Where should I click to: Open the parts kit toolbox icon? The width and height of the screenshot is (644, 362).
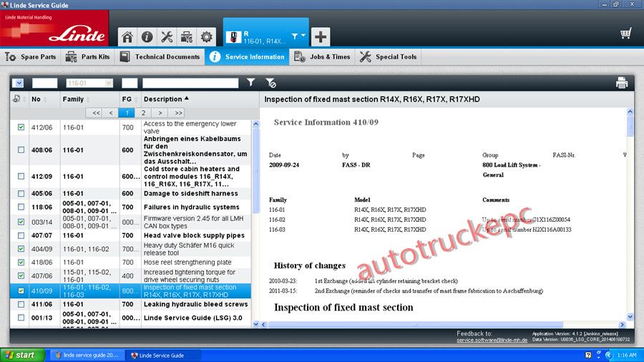point(187,37)
